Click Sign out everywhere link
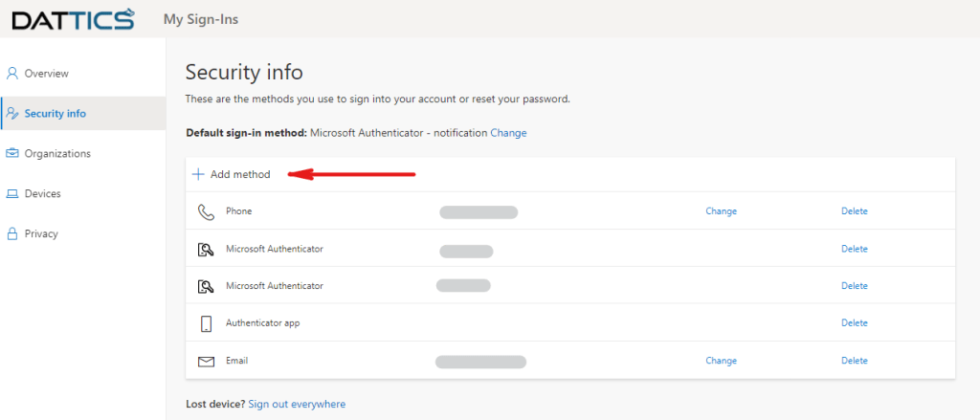Viewport: 980px width, 420px height. [297, 405]
